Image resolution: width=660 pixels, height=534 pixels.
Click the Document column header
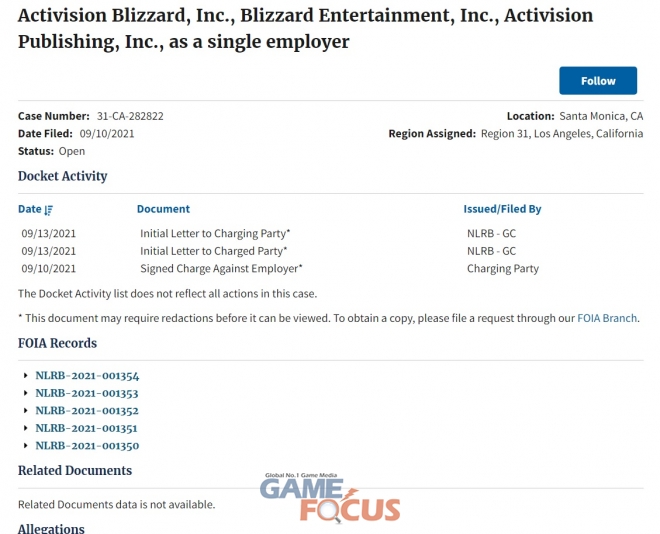point(163,209)
